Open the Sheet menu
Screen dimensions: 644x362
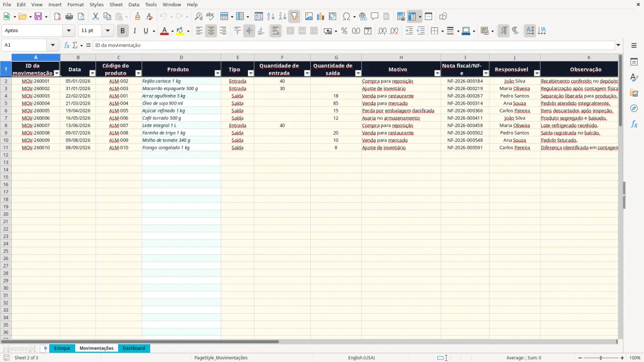pyautogui.click(x=116, y=4)
